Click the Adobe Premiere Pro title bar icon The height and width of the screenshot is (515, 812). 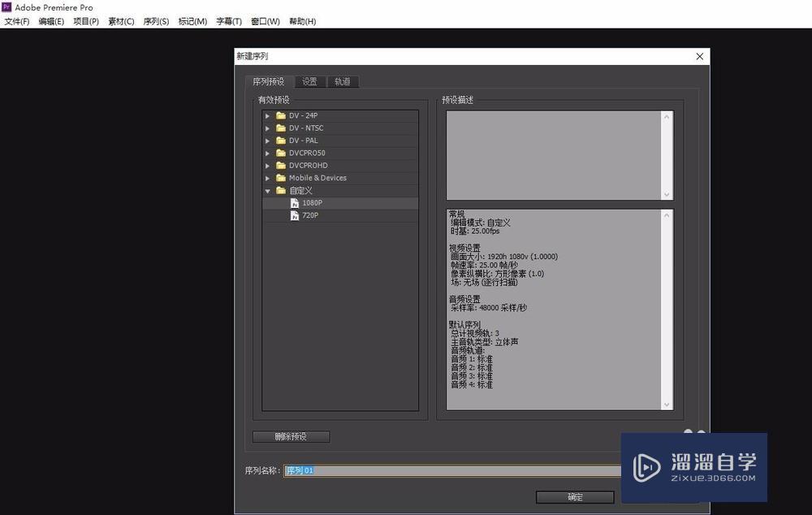6,6
